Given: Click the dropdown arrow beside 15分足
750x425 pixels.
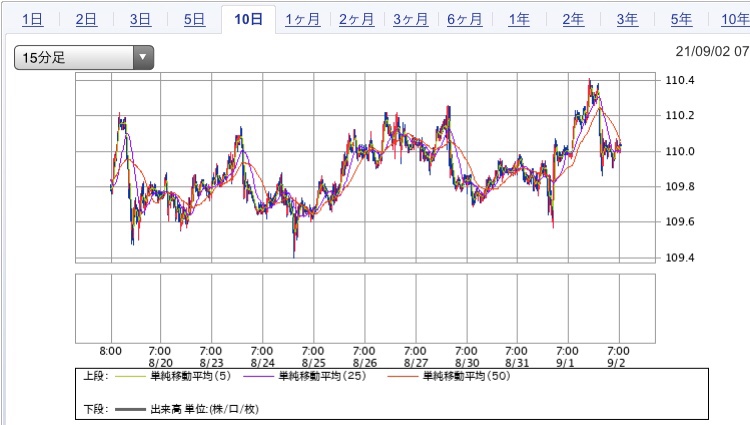Looking at the screenshot, I should click(x=143, y=57).
